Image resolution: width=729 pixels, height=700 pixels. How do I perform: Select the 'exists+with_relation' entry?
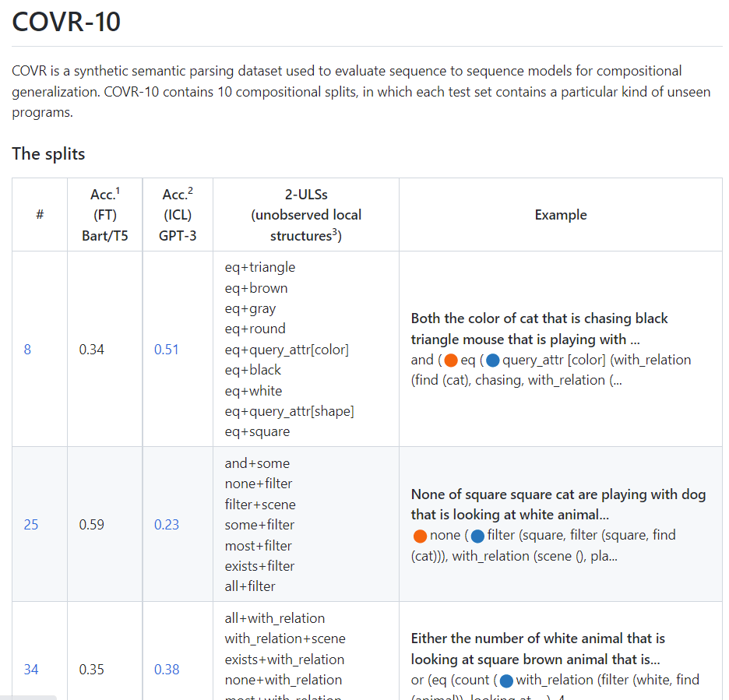tap(284, 660)
